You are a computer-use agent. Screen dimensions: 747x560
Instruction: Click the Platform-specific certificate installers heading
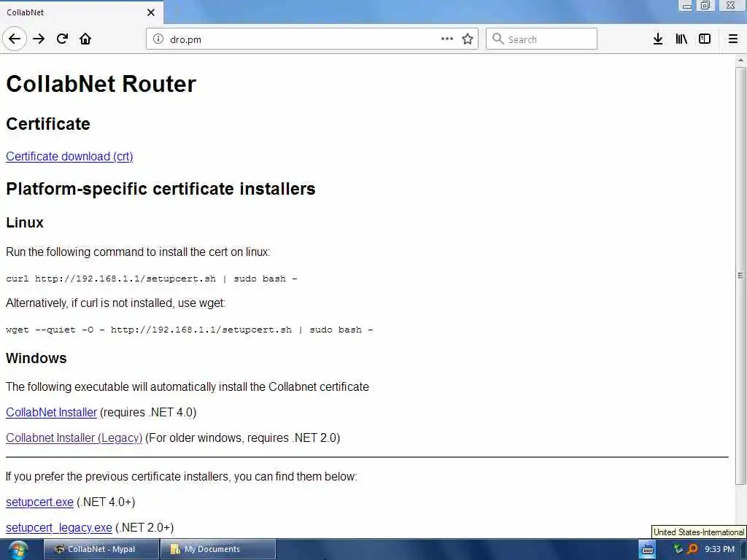pos(160,189)
